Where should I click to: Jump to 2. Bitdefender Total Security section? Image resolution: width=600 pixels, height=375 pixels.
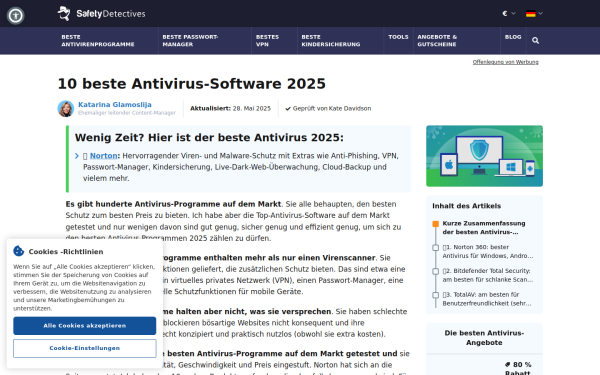point(488,275)
